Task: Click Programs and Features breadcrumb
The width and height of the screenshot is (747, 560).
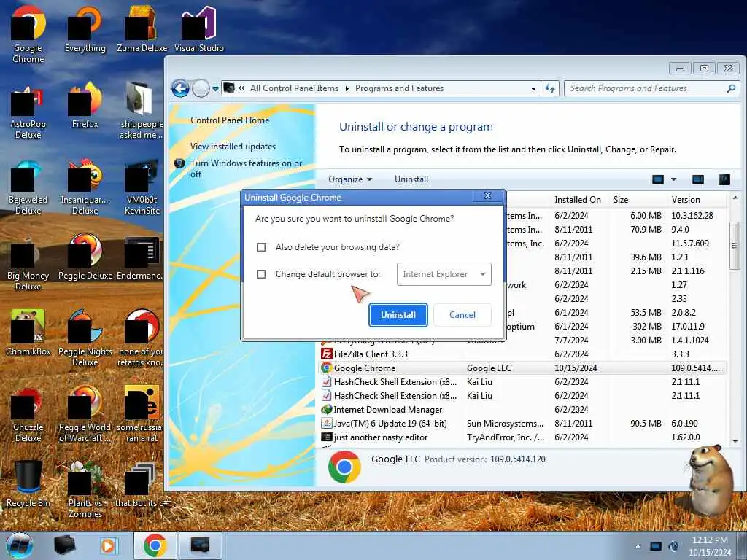Action: [399, 88]
